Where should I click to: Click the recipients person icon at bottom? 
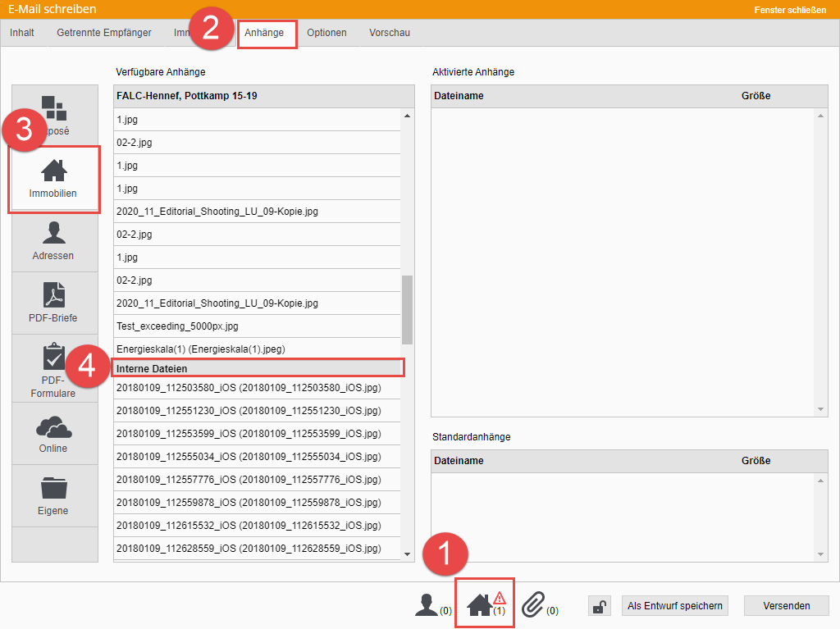coord(427,606)
